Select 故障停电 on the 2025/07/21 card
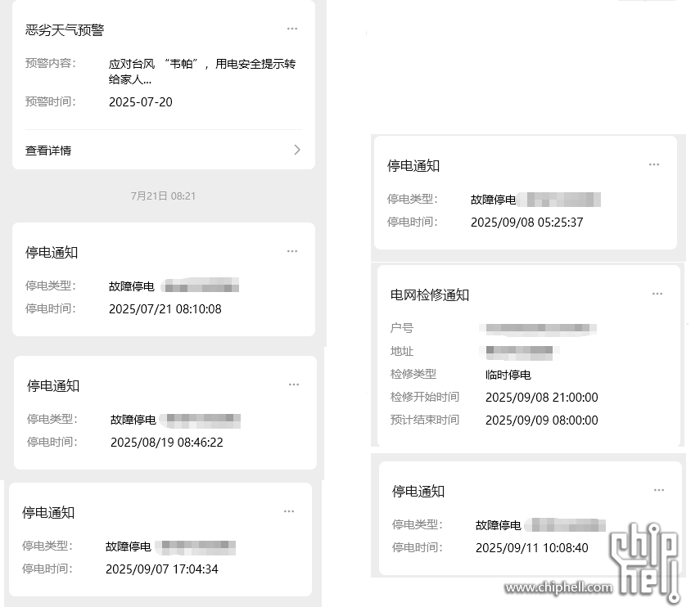691x616 pixels. pyautogui.click(x=132, y=286)
